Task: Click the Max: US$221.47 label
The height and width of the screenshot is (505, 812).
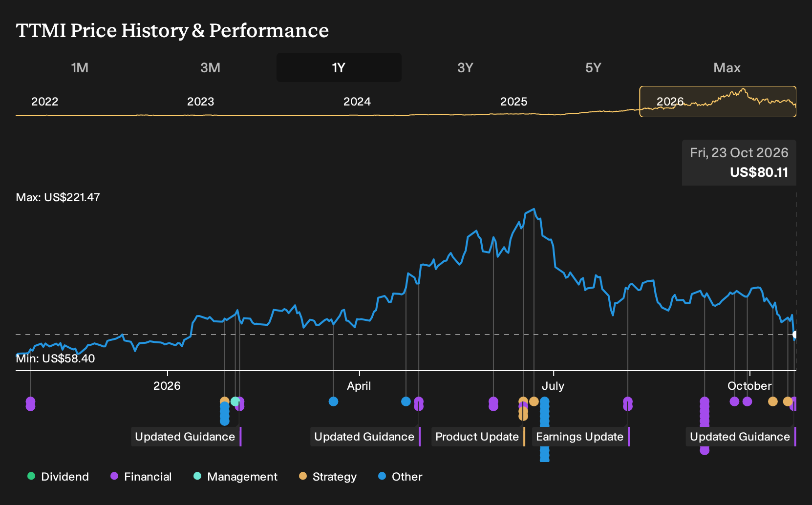Action: point(58,197)
